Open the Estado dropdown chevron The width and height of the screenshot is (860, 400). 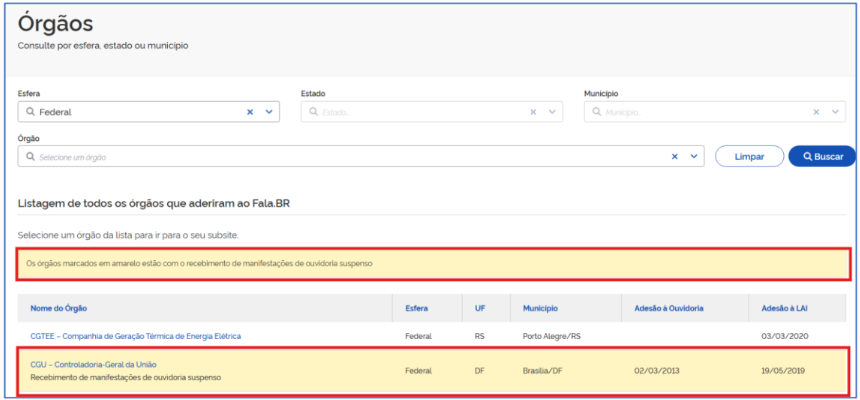click(x=552, y=112)
